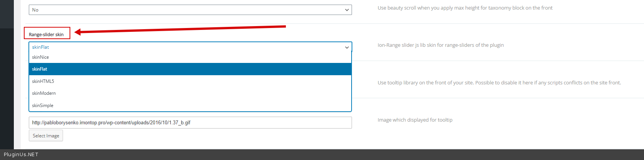
Task: Collapse skin list using its chevron arrow
Action: pyautogui.click(x=347, y=47)
